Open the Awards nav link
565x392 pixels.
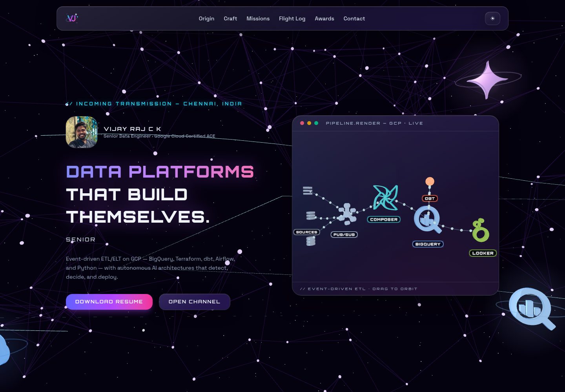pos(324,18)
